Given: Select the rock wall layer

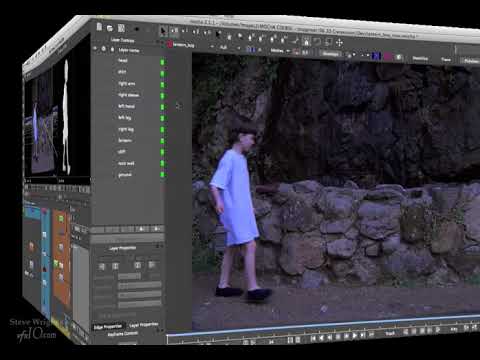Looking at the screenshot, I should tap(126, 163).
